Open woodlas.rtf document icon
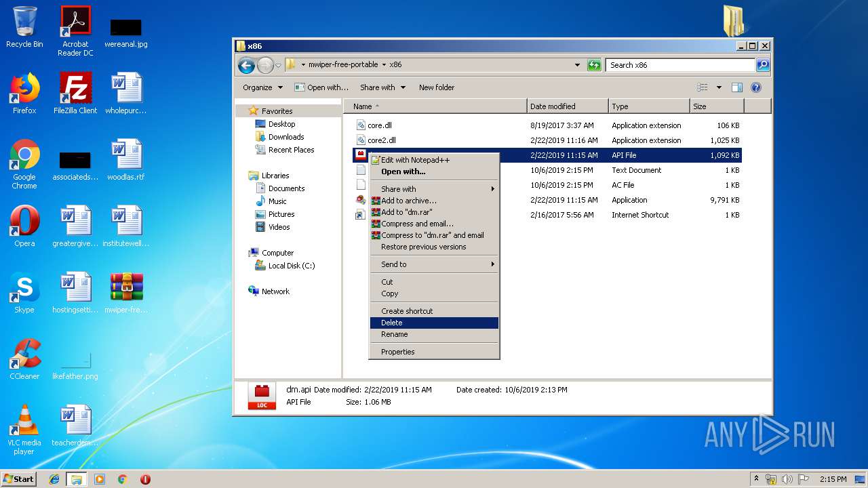Image resolution: width=868 pixels, height=488 pixels. coord(126,160)
